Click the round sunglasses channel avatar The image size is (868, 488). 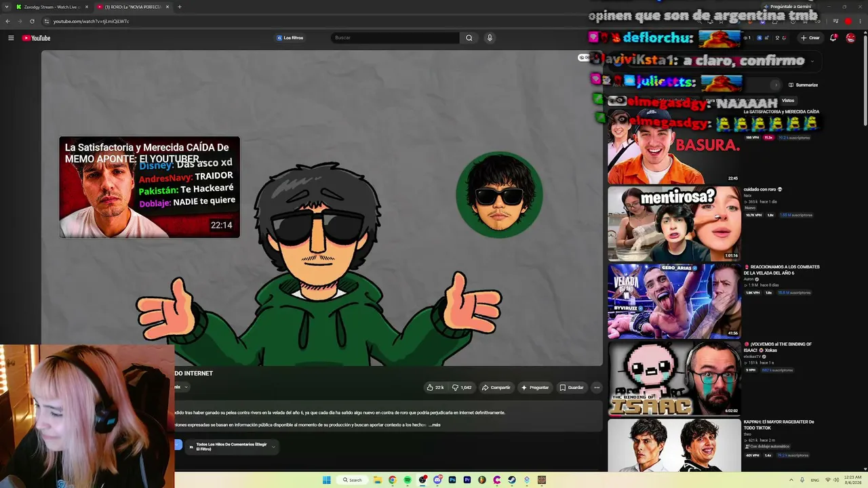coord(499,195)
